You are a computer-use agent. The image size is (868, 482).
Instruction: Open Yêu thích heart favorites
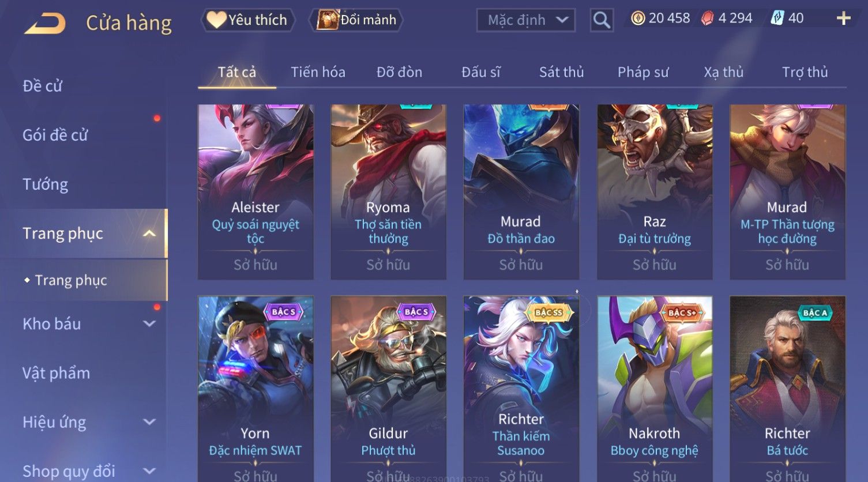(248, 20)
